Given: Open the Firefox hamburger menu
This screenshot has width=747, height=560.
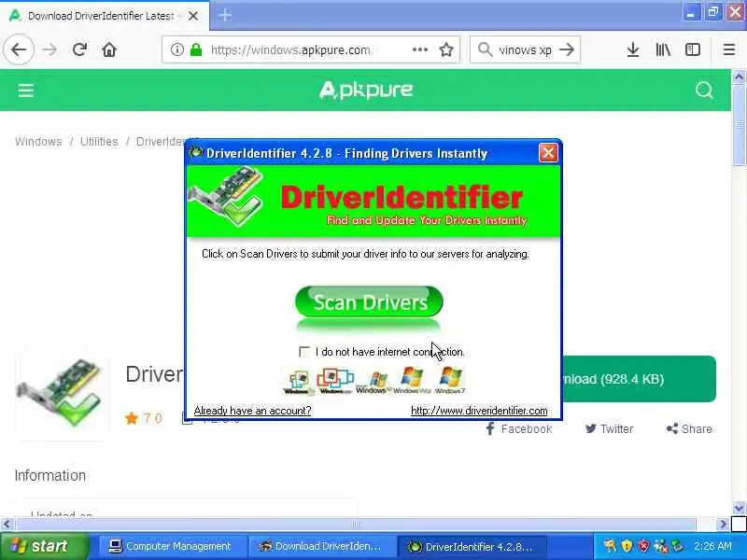Looking at the screenshot, I should point(729,49).
